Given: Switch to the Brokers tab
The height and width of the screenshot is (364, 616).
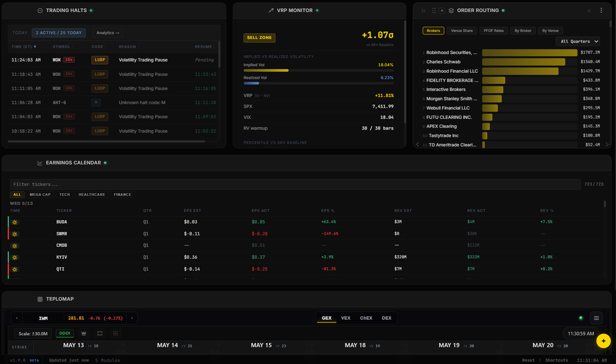Looking at the screenshot, I should (x=434, y=31).
